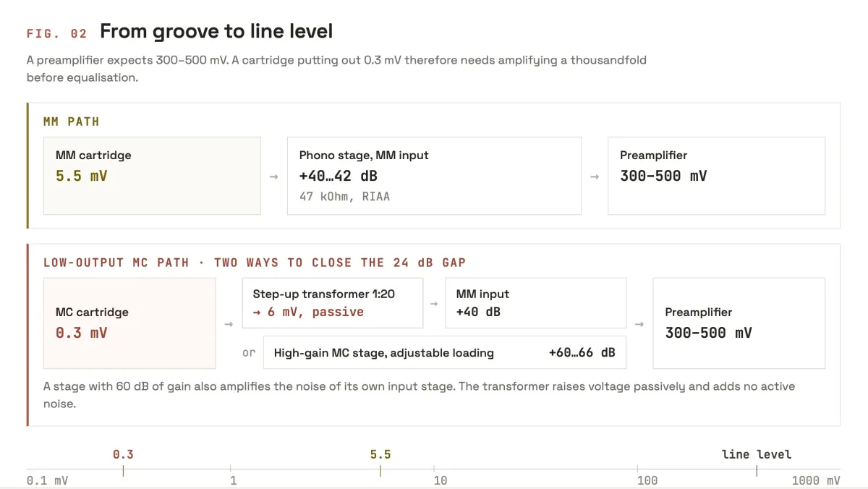Click the arrow before MC path Preamplifier

(639, 324)
